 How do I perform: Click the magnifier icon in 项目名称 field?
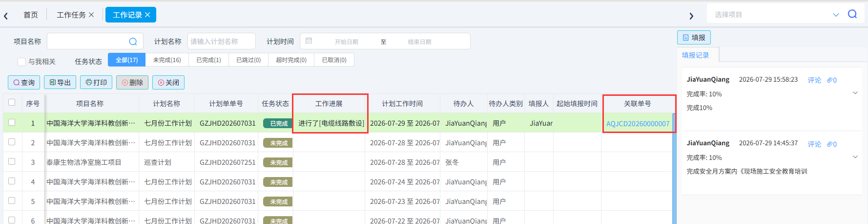click(133, 42)
